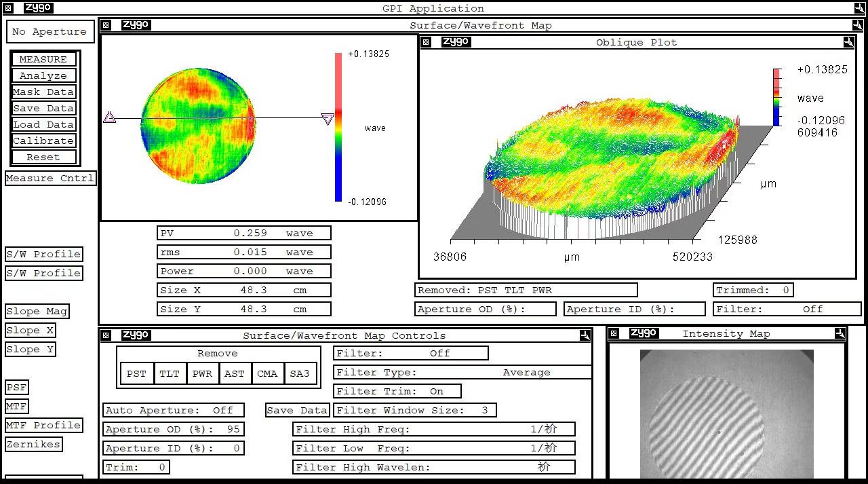Change the Filter Off selector in controls
This screenshot has height=484, width=868.
[x=411, y=353]
